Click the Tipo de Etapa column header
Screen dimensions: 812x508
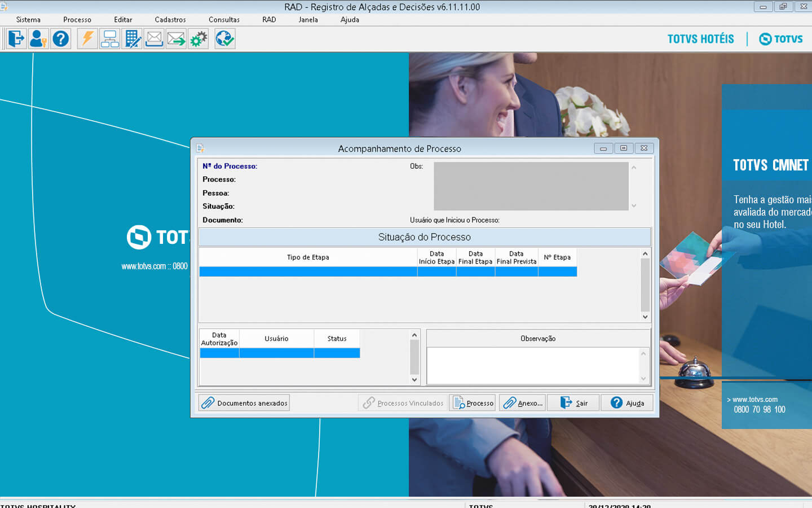pos(308,257)
